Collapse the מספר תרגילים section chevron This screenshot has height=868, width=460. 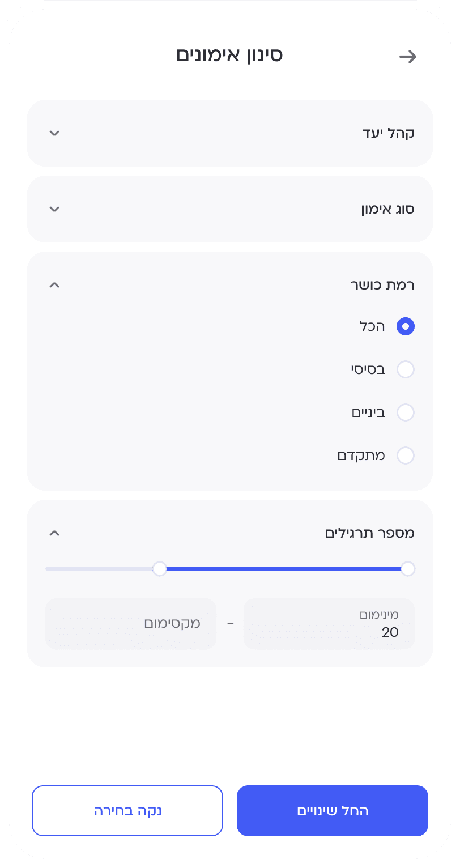(54, 533)
